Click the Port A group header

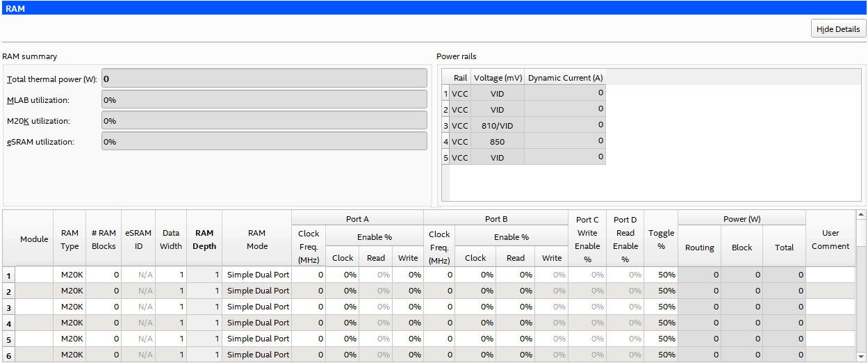point(357,219)
